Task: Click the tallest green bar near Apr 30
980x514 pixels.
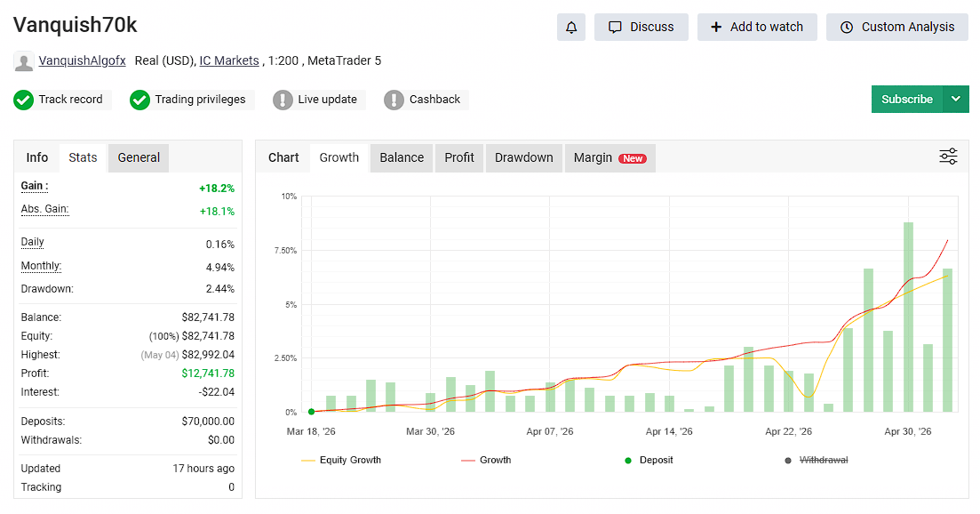Action: pos(908,317)
